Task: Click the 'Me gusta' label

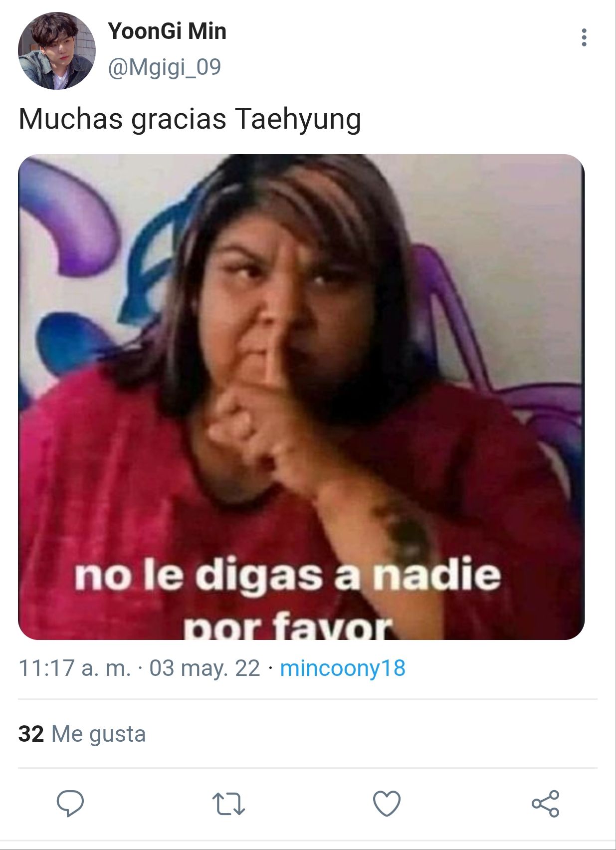Action: 98,734
